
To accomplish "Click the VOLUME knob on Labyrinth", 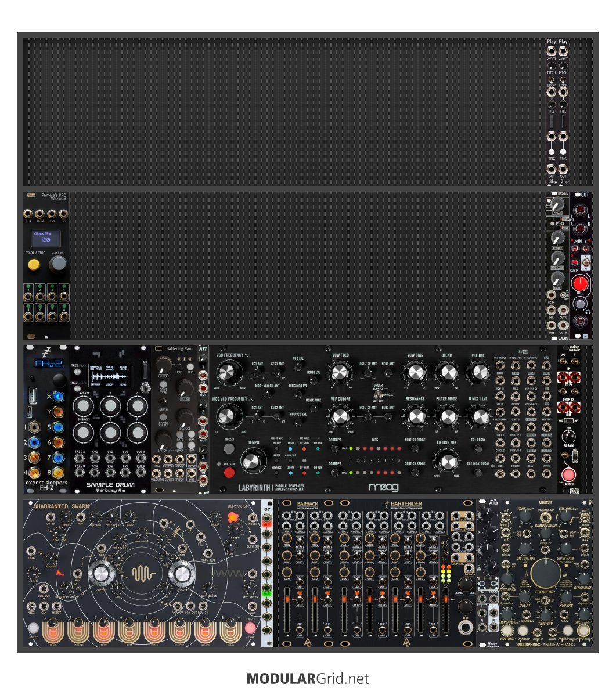I will pos(478,372).
